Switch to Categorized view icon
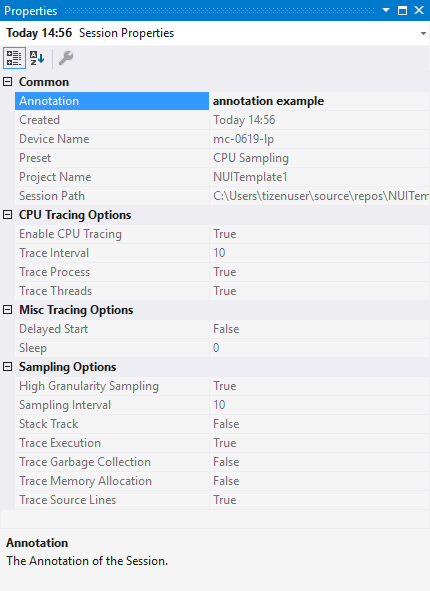 pos(14,58)
